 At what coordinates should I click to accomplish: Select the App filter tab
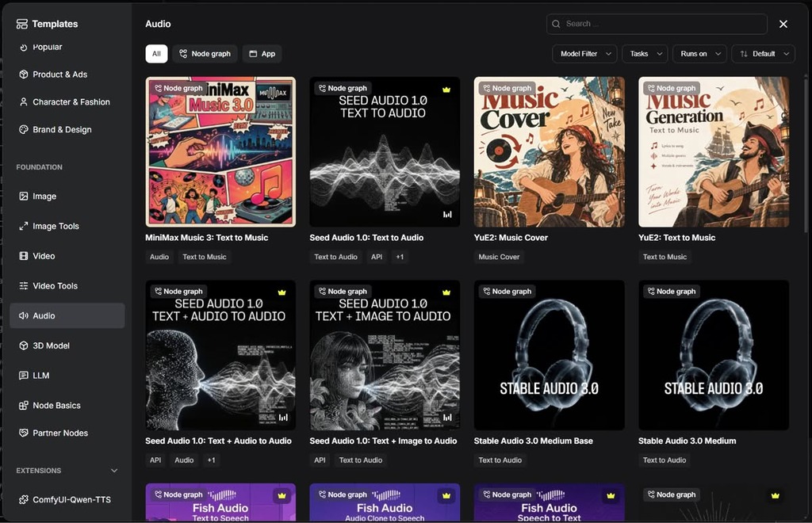[262, 54]
